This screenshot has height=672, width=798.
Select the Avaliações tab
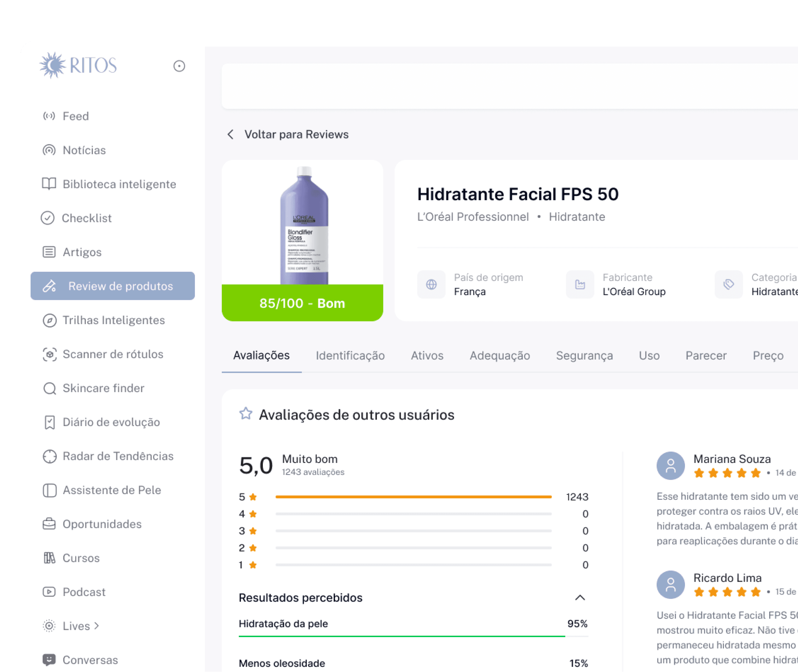point(261,355)
